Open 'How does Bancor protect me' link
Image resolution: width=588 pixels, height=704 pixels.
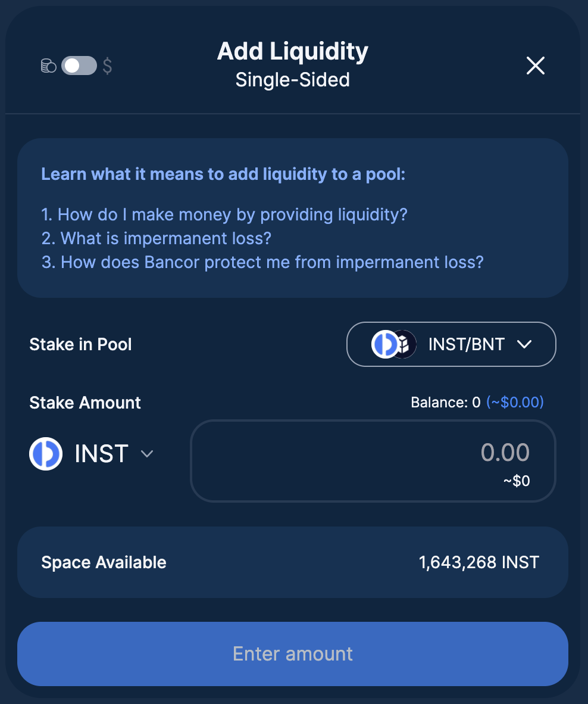[263, 262]
